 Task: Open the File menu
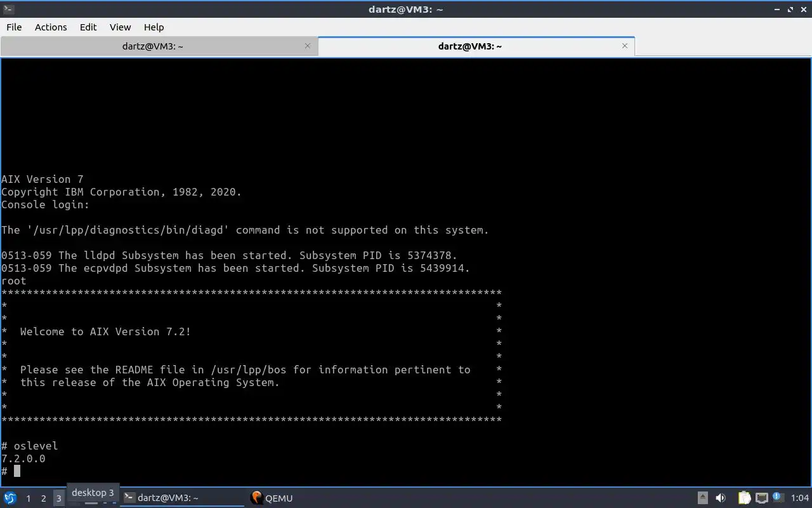point(14,27)
